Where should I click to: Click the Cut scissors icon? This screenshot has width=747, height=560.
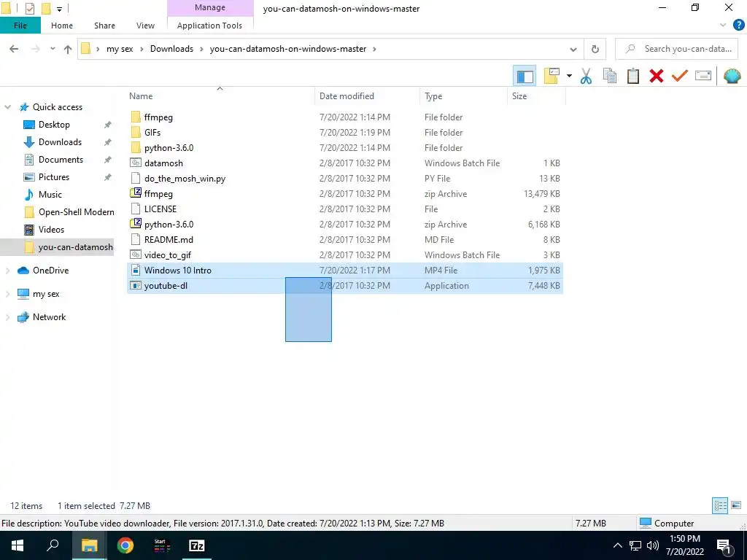point(586,76)
